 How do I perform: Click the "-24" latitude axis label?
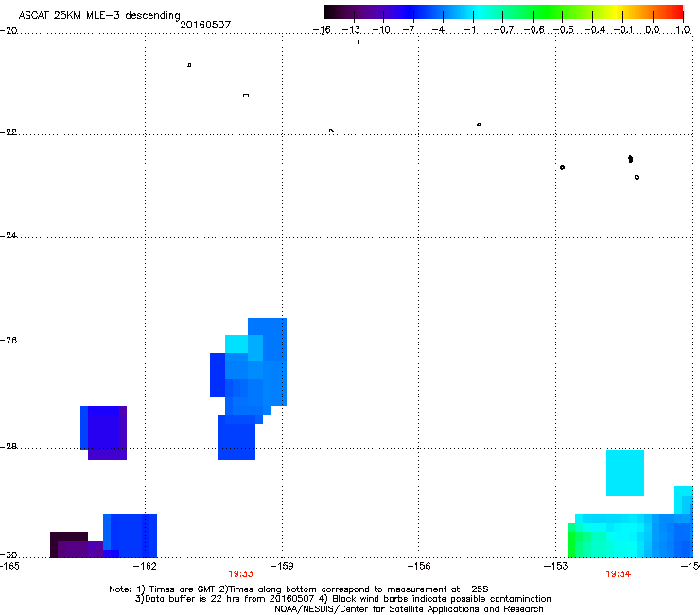9,236
